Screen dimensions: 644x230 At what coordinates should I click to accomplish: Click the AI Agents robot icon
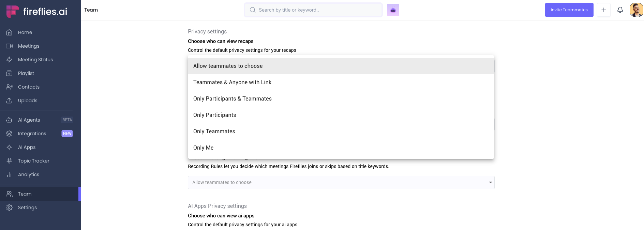click(x=9, y=120)
